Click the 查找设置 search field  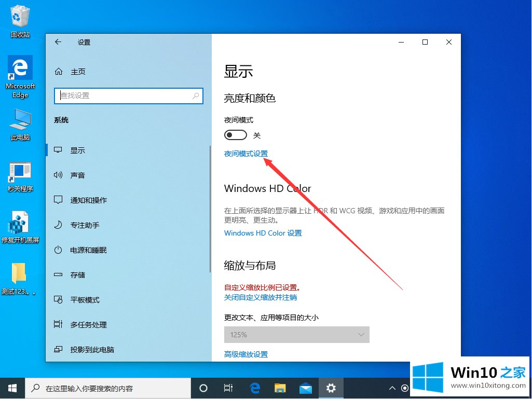125,96
